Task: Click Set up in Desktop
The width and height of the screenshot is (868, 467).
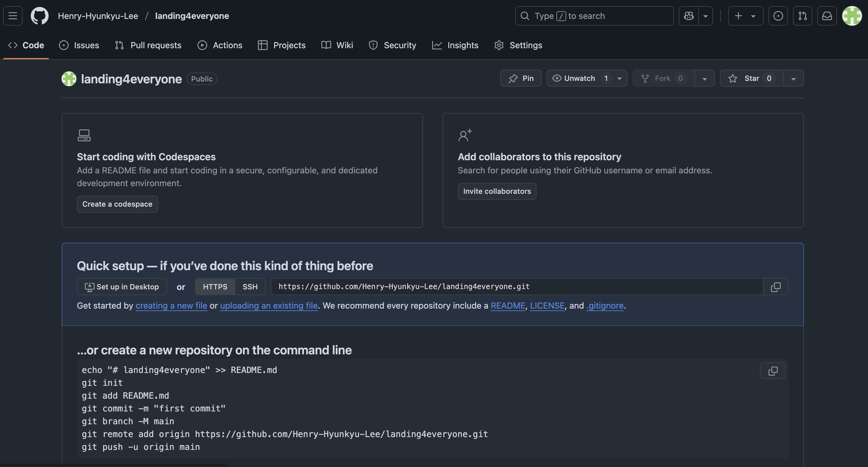Action: 122,287
